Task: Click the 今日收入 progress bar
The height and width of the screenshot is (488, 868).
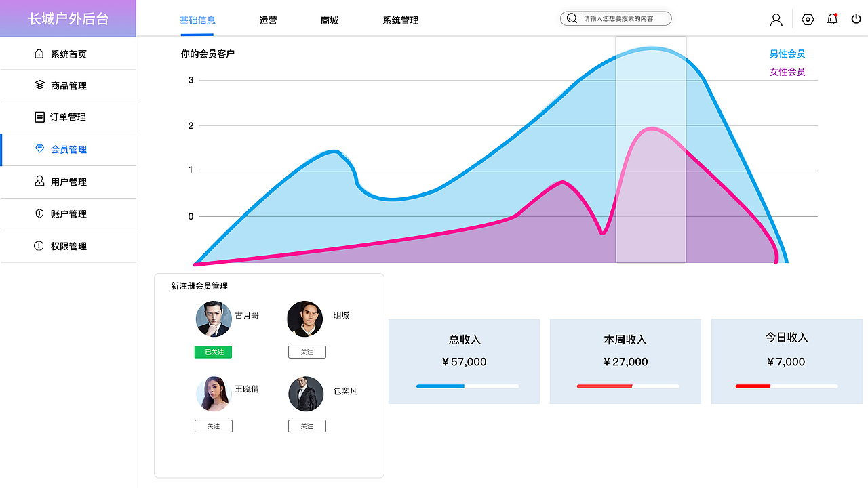Action: coord(786,386)
